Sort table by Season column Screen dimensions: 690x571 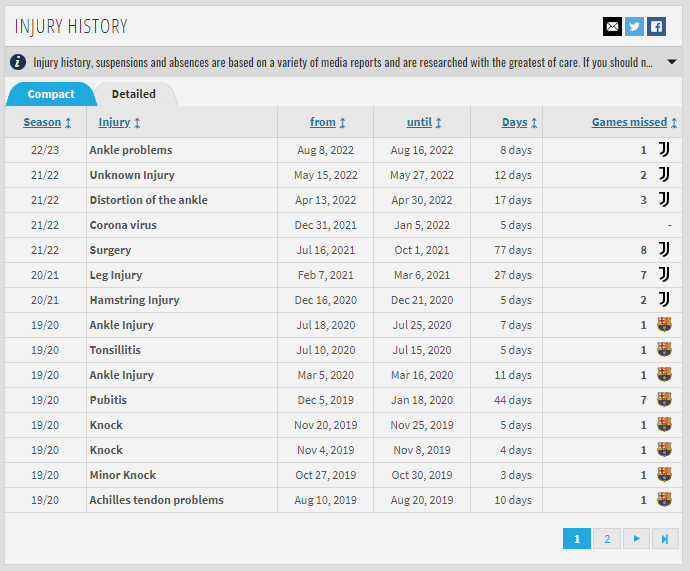[47, 122]
